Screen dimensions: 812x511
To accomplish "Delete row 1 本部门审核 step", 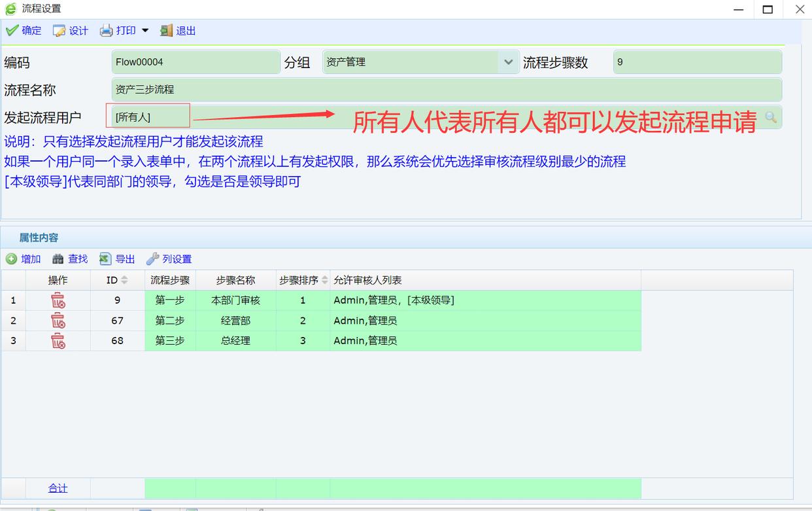I will pos(58,300).
